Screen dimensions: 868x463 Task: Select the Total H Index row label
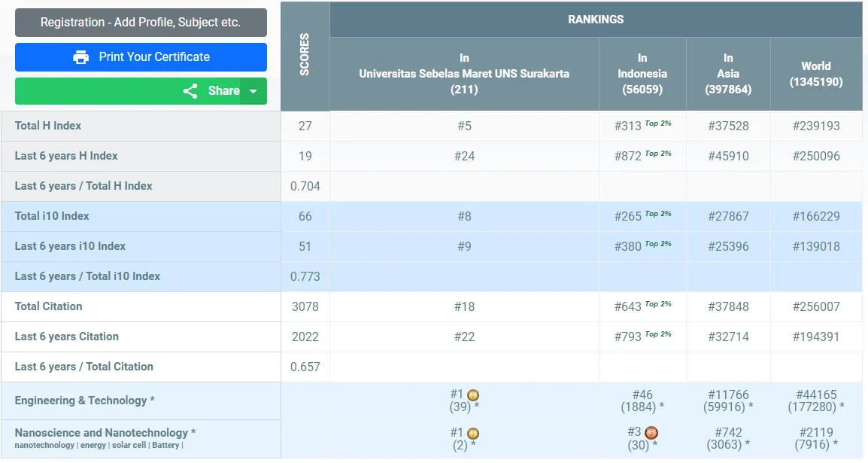coord(48,126)
